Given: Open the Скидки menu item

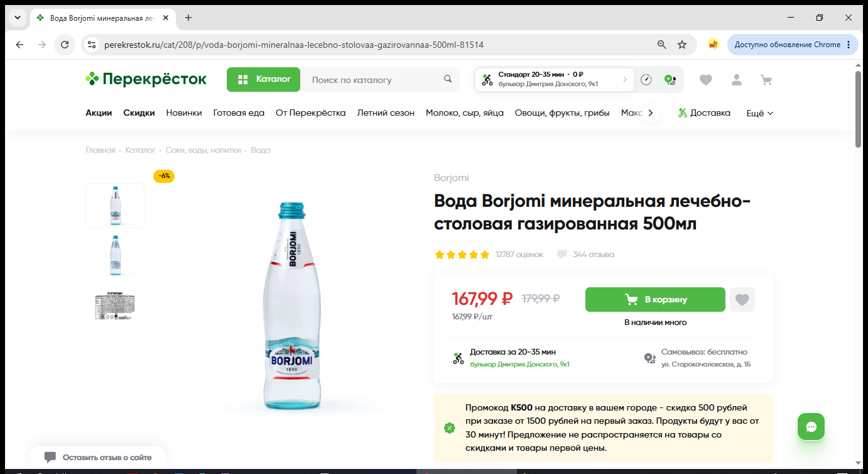Looking at the screenshot, I should point(139,113).
